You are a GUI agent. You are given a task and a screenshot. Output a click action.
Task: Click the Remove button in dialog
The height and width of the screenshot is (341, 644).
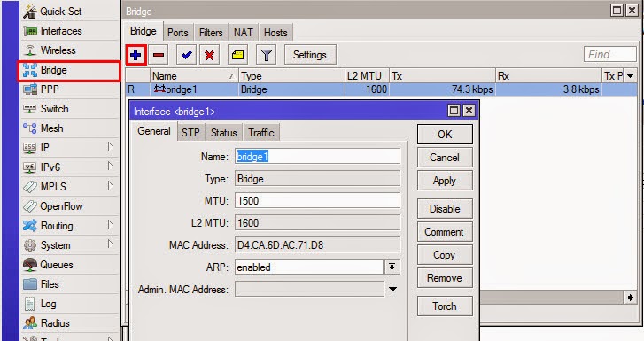pyautogui.click(x=445, y=278)
